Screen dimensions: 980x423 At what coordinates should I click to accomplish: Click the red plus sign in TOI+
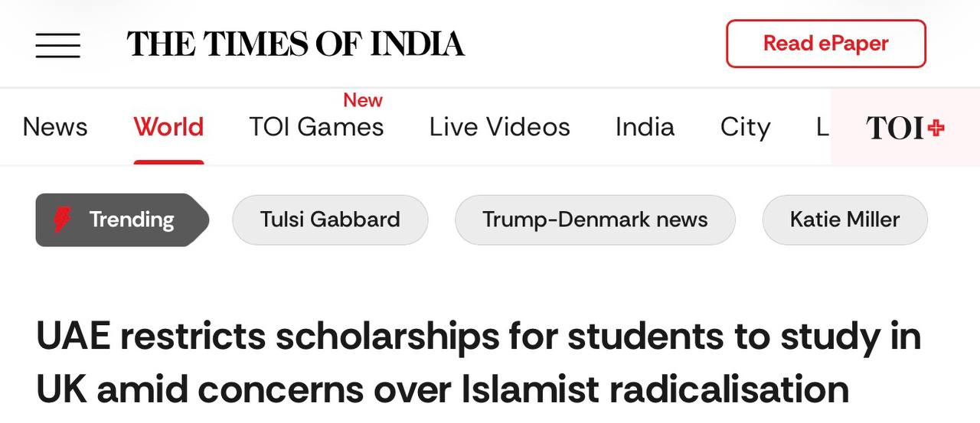(935, 128)
